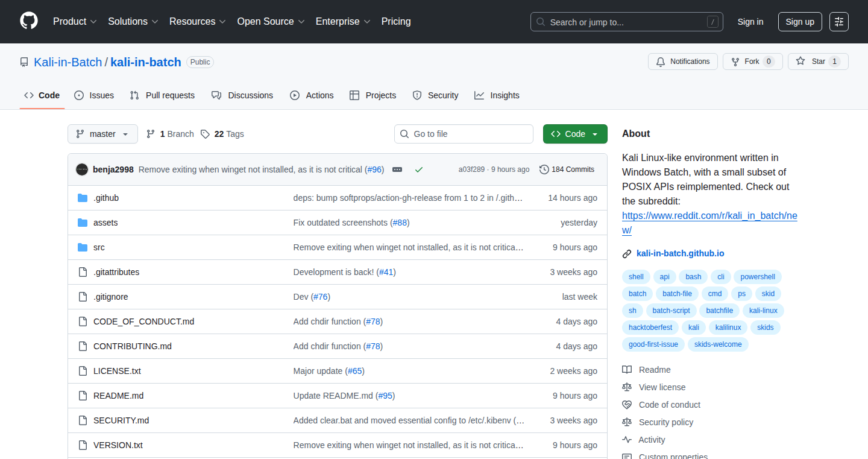
Task: Click the Activity pulse icon
Action: click(x=627, y=440)
